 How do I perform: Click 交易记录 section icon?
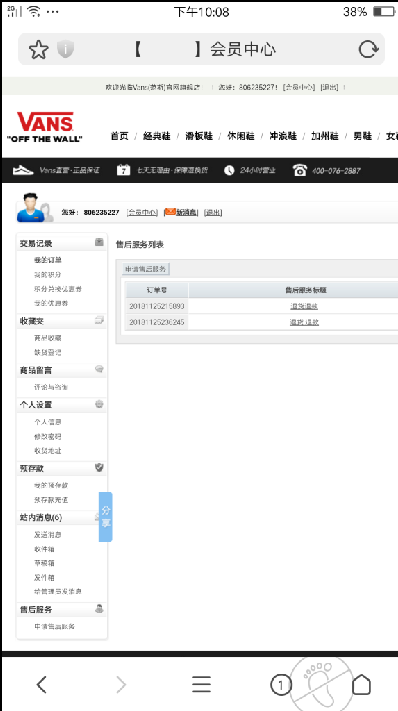(x=99, y=242)
